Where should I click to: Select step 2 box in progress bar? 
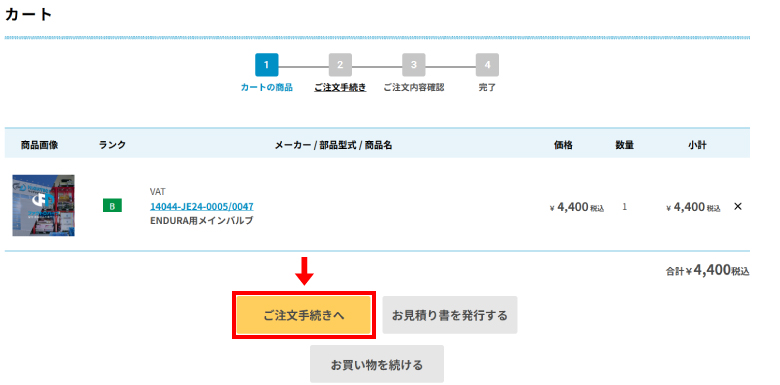[340, 65]
